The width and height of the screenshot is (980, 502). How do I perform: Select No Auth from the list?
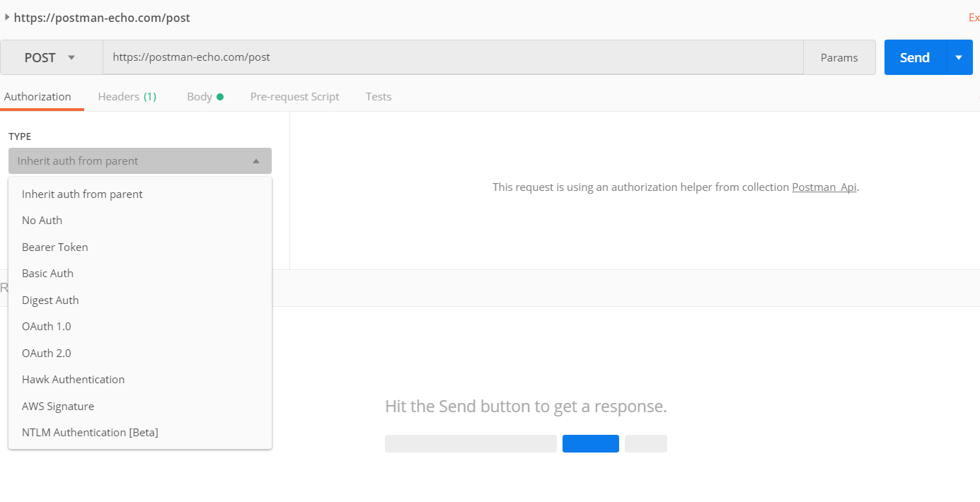(42, 220)
